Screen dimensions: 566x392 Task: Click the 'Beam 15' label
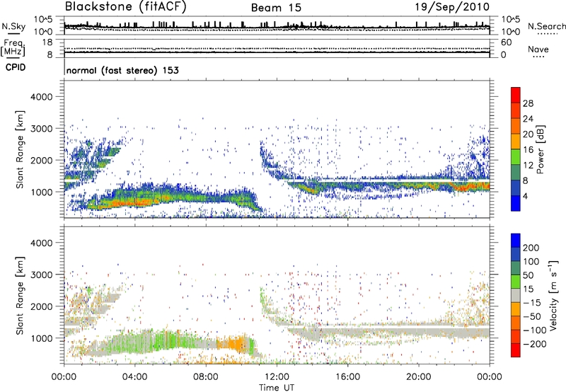(276, 8)
